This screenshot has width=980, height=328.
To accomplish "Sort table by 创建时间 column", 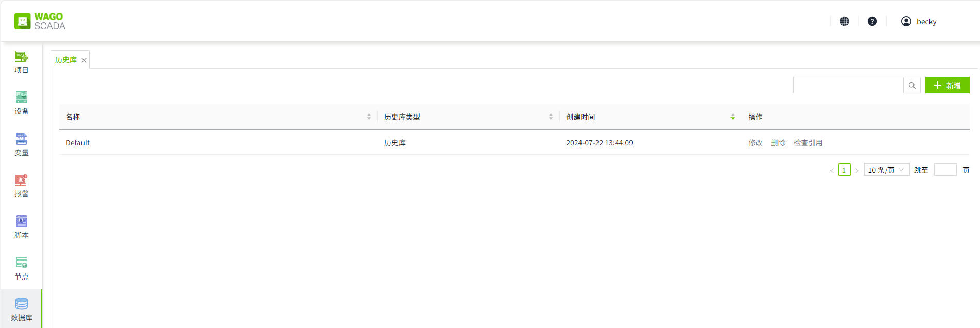I will click(733, 117).
